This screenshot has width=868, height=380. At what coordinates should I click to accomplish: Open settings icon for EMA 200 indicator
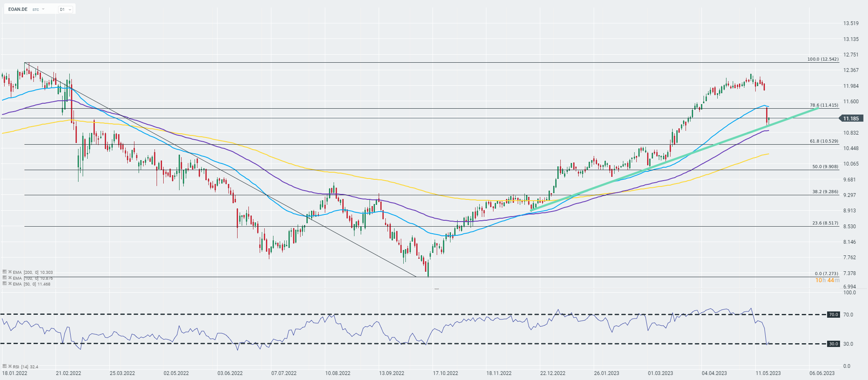[x=5, y=272]
